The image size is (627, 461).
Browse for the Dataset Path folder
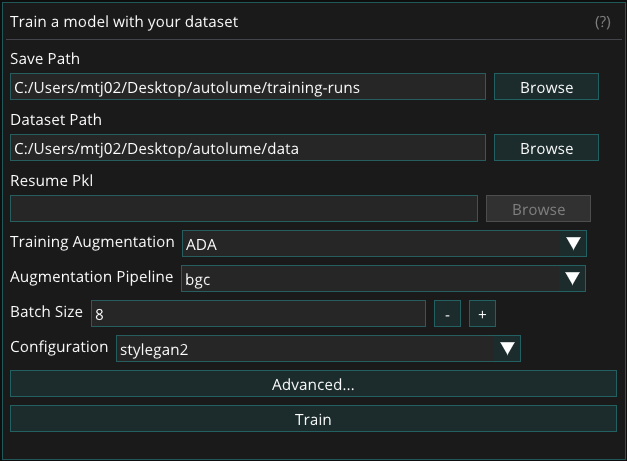tap(546, 148)
